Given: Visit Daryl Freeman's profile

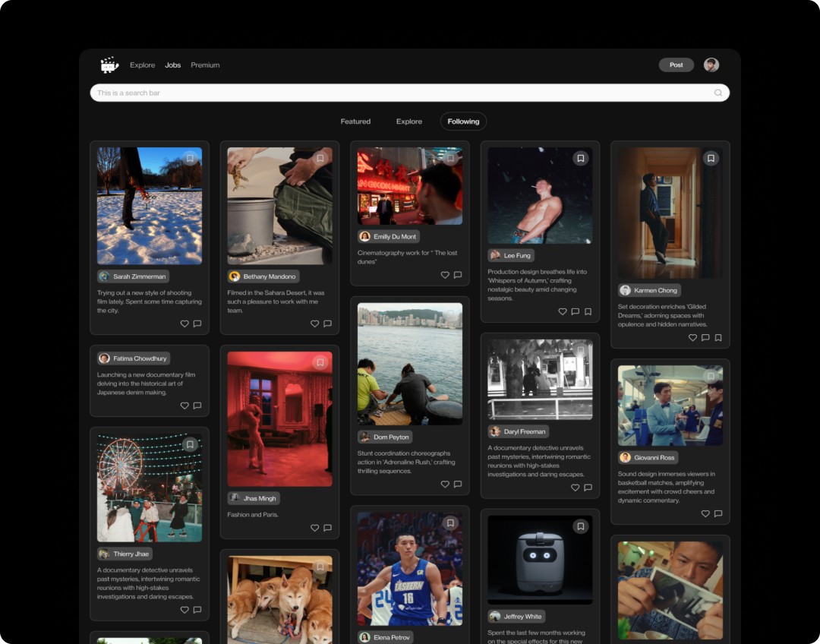Looking at the screenshot, I should (x=519, y=431).
